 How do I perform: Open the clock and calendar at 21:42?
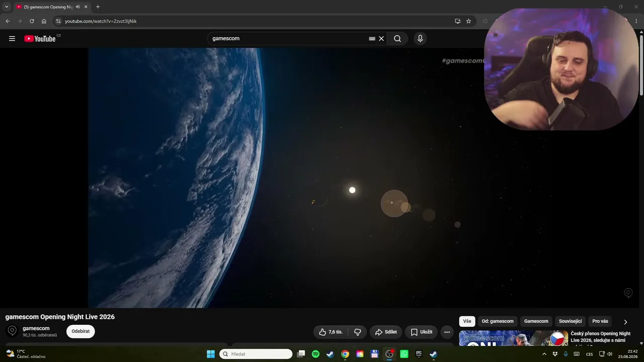coord(629,354)
